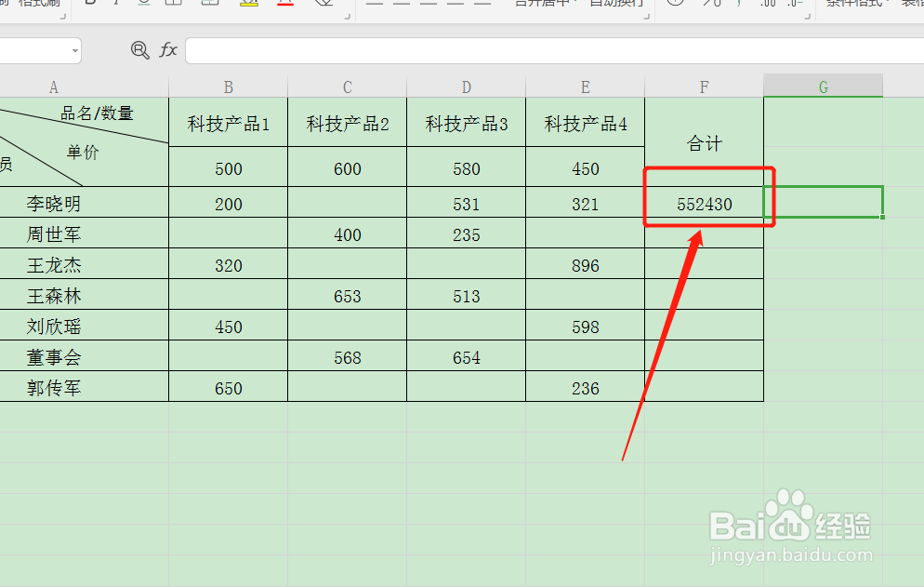Select column A header

tap(53, 86)
